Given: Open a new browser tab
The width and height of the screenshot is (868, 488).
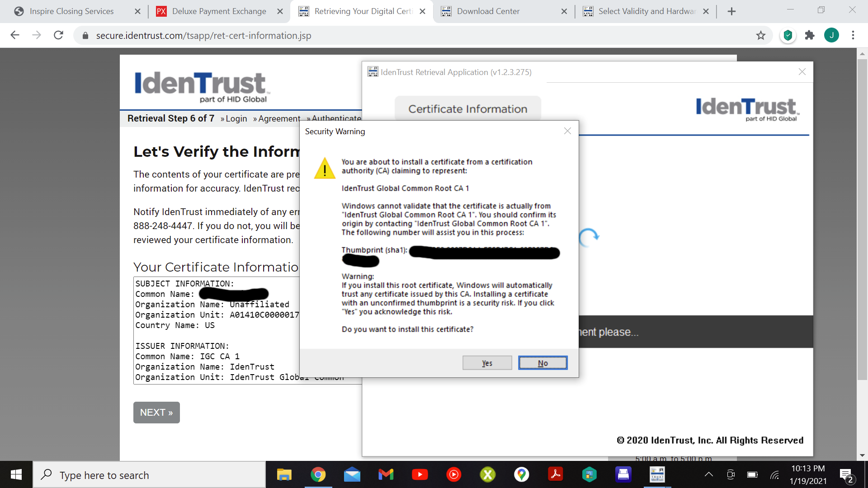Looking at the screenshot, I should (x=731, y=11).
